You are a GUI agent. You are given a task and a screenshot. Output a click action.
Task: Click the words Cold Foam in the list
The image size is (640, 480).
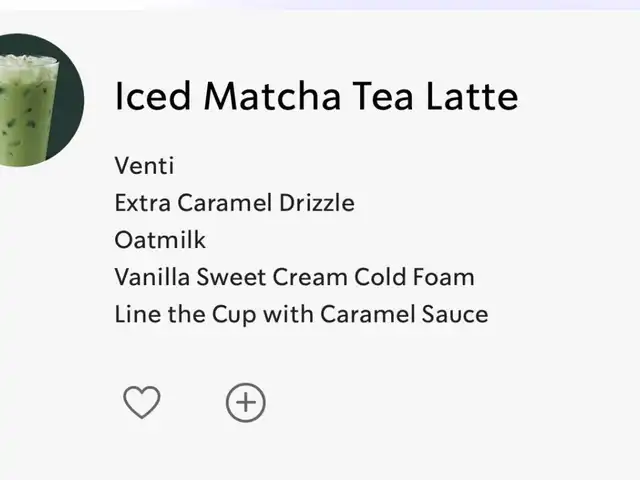(414, 277)
